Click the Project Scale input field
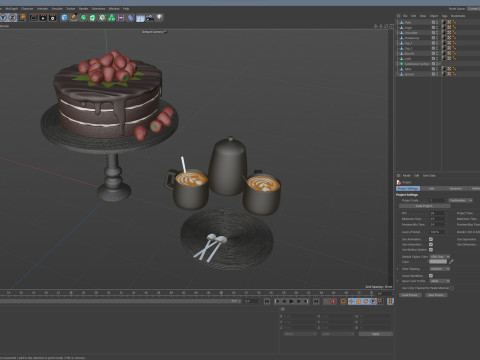Viewport: 480px width, 360px height. (x=438, y=200)
